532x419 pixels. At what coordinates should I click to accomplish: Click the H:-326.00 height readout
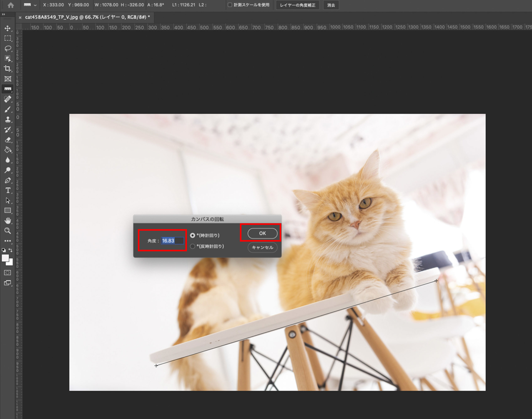point(132,5)
